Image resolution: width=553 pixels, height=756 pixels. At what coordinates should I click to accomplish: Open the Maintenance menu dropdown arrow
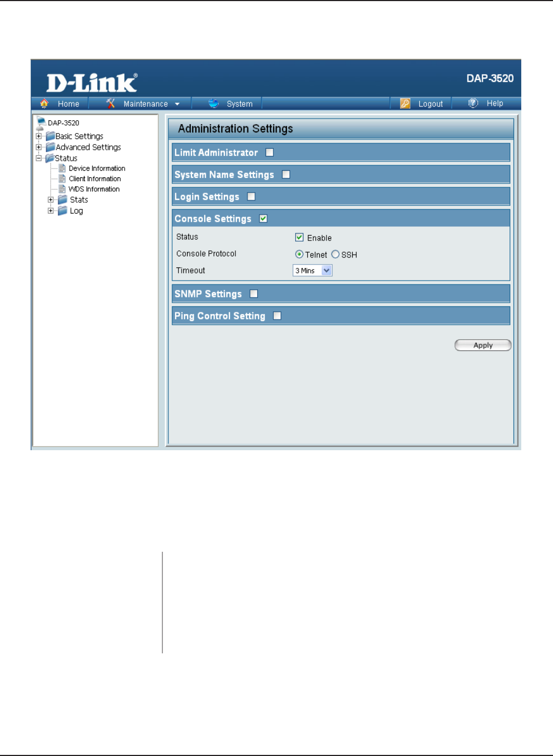click(x=177, y=104)
